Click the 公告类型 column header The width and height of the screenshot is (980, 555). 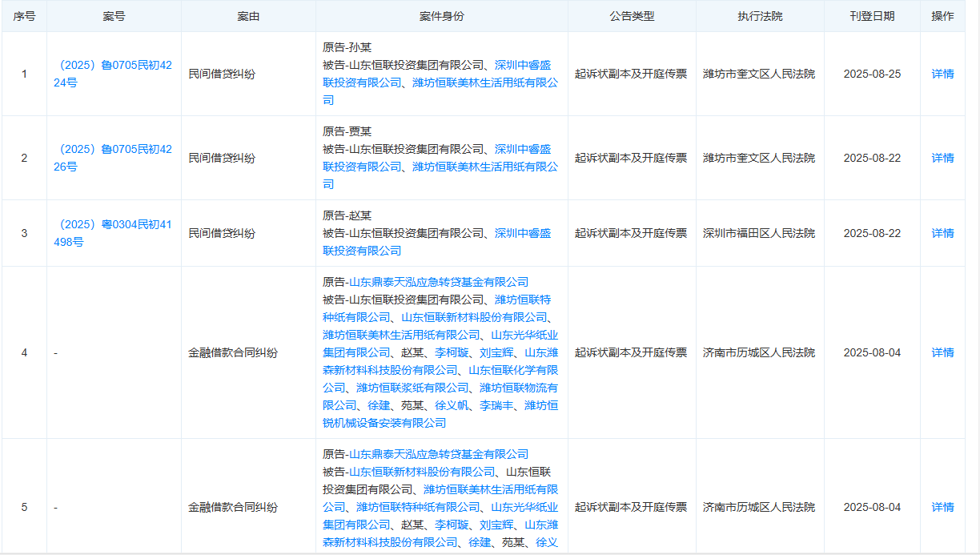coord(633,16)
